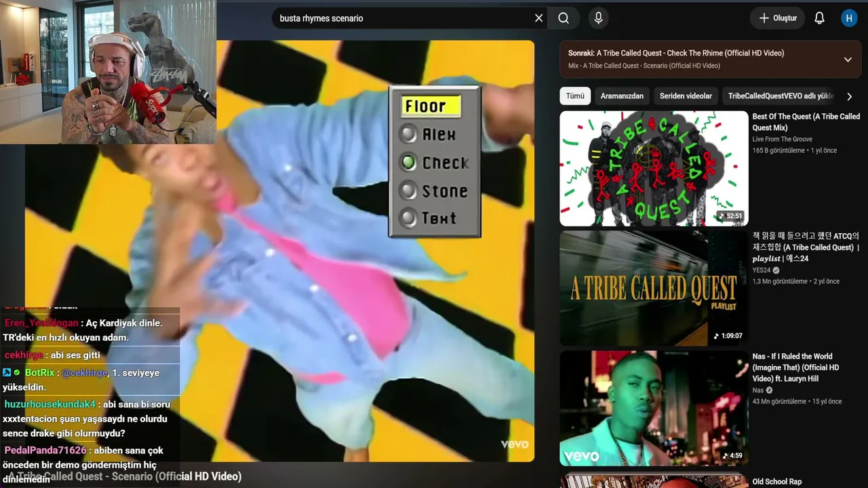Click the 52:51 duration badge
Screen dimensions: 868x488
730,216
